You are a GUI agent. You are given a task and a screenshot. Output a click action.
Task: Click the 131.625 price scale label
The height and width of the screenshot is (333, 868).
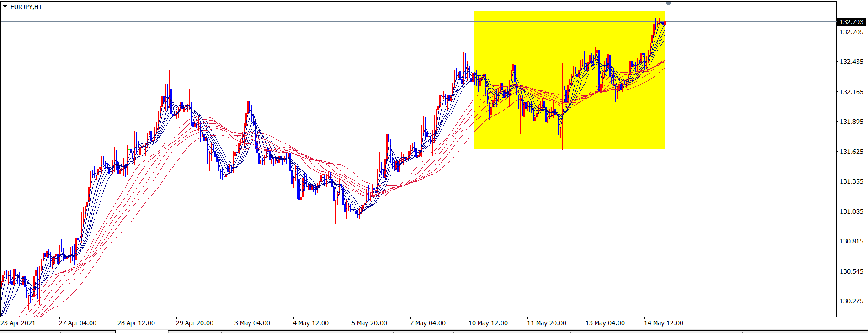(x=851, y=152)
